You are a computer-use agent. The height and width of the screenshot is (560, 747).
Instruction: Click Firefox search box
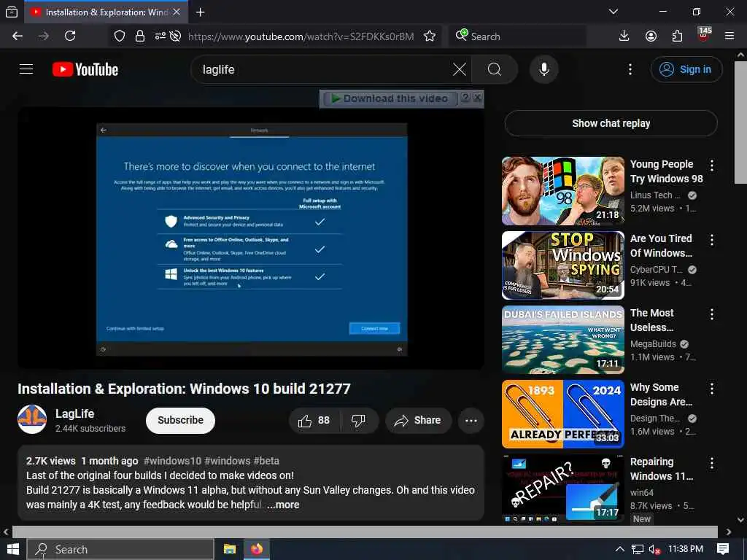point(517,36)
